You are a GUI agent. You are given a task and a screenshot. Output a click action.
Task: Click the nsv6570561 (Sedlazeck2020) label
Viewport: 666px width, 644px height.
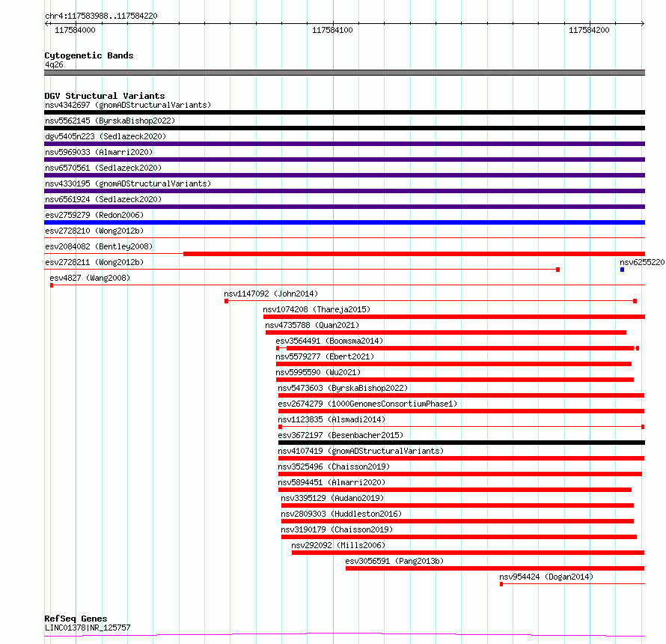click(x=103, y=168)
